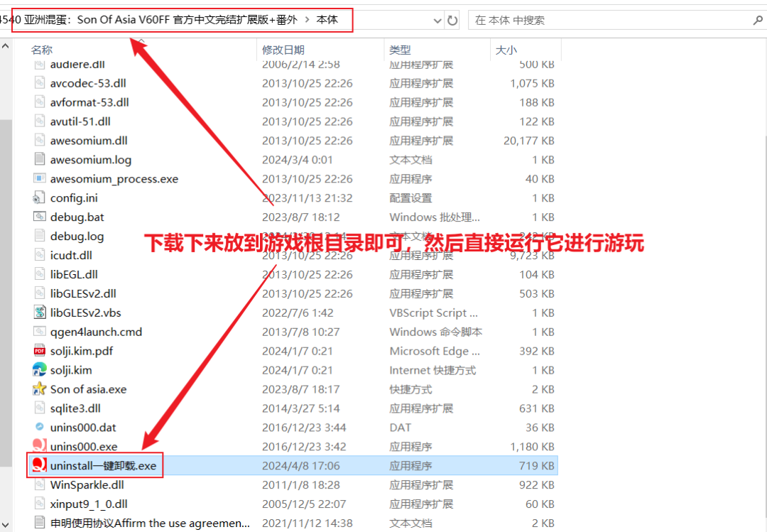Screen dimensions: 767x532
Task: Sort files by the 类型 column header
Action: tap(400, 50)
